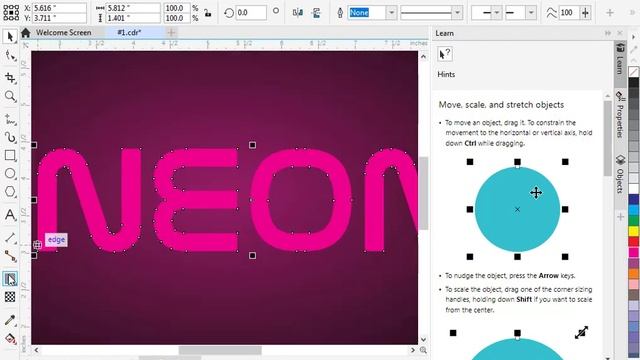Click the object width field

[133, 8]
